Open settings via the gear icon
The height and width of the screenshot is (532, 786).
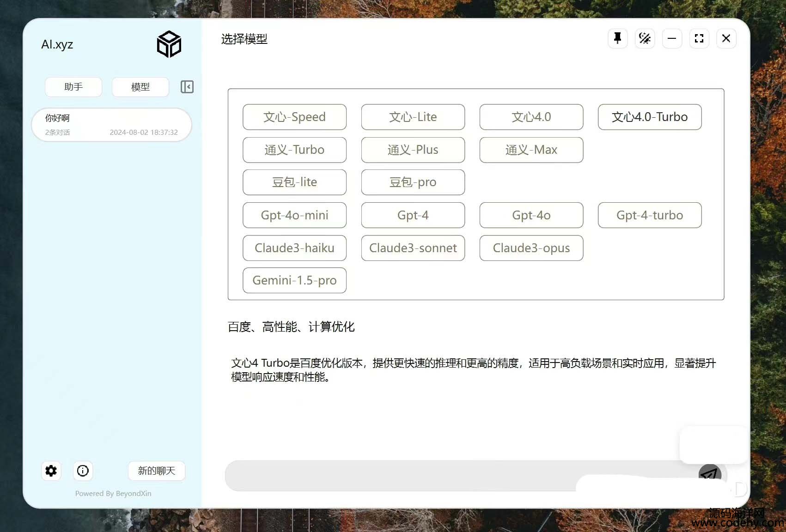[51, 471]
